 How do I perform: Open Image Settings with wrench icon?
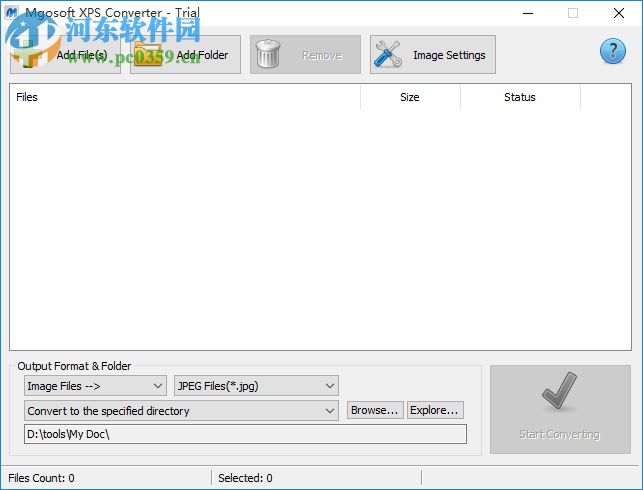[433, 55]
